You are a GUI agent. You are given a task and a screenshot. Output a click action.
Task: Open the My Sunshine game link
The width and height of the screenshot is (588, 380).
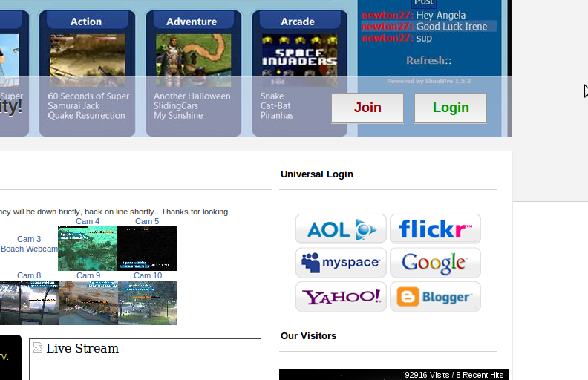pyautogui.click(x=178, y=116)
